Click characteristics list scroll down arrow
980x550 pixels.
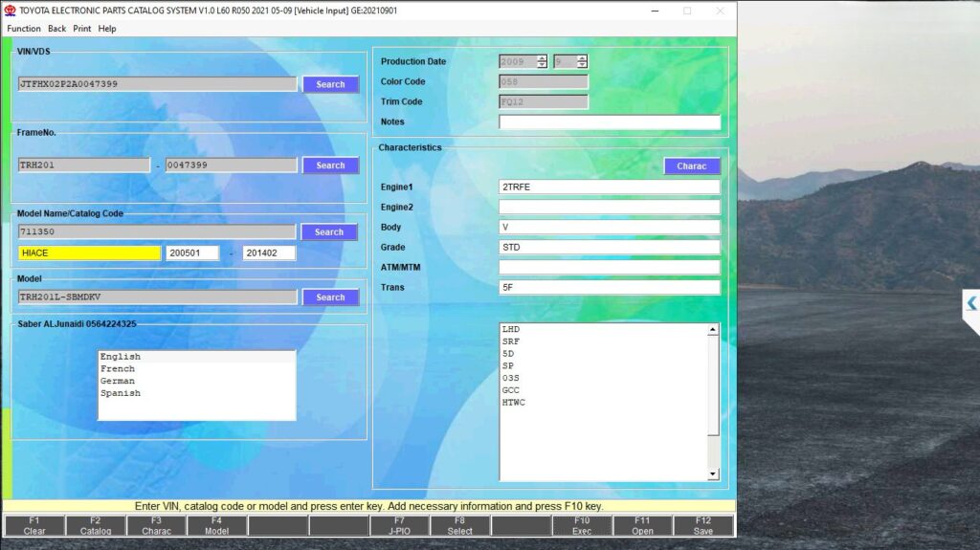[x=713, y=474]
